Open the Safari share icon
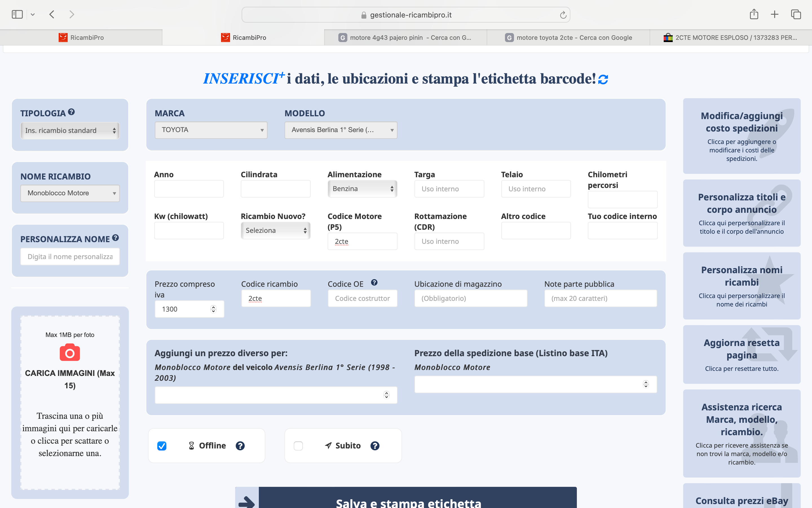 click(754, 14)
